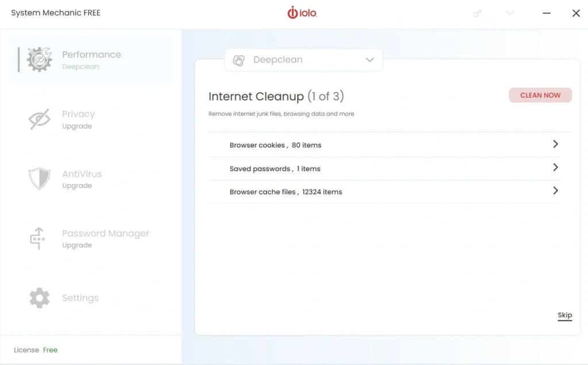Open the Performance gear-and-wrench icon
The image size is (588, 365).
(40, 59)
